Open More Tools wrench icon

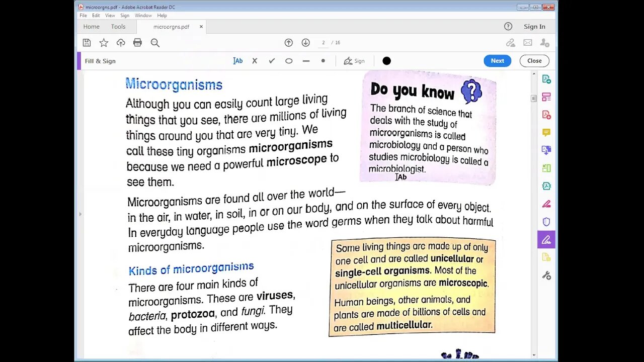[x=546, y=276]
